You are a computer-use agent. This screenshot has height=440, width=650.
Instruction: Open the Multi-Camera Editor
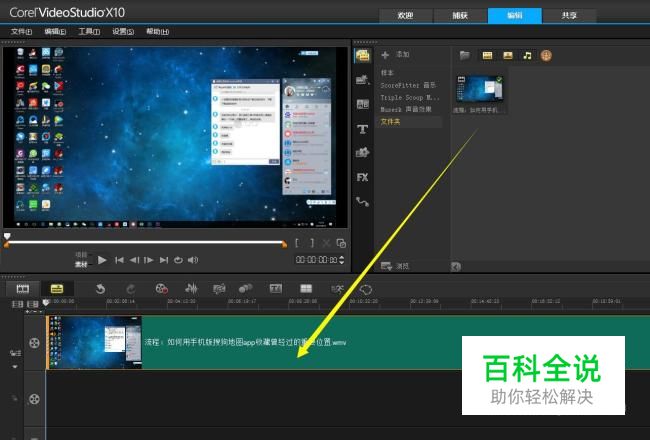pos(306,288)
